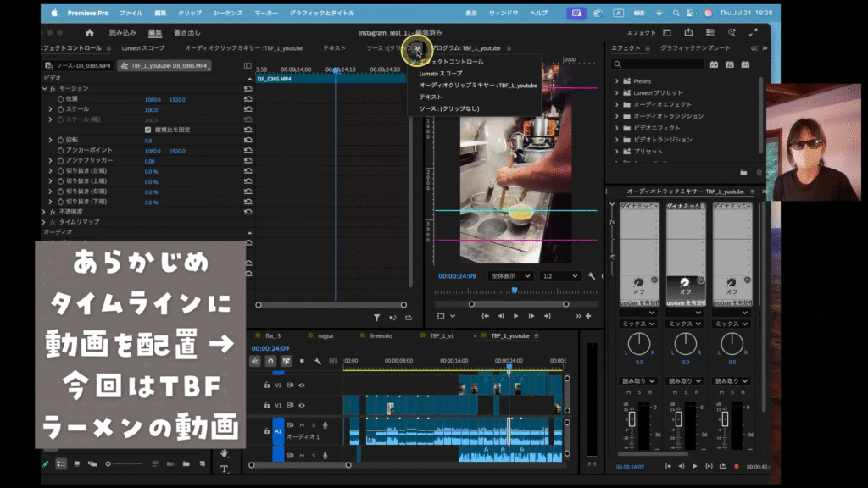Collapse the モーション effect section
This screenshot has height=488, width=868.
tap(45, 88)
